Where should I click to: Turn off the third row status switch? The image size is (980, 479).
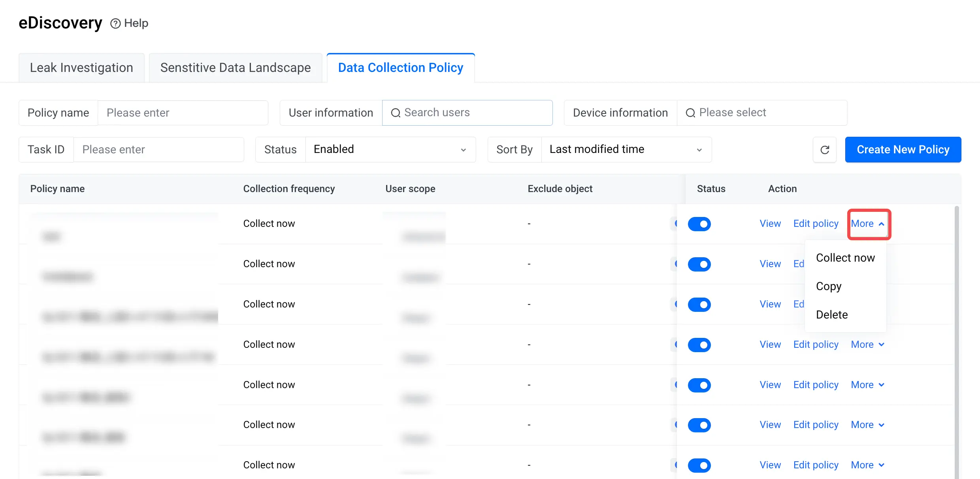[699, 305]
